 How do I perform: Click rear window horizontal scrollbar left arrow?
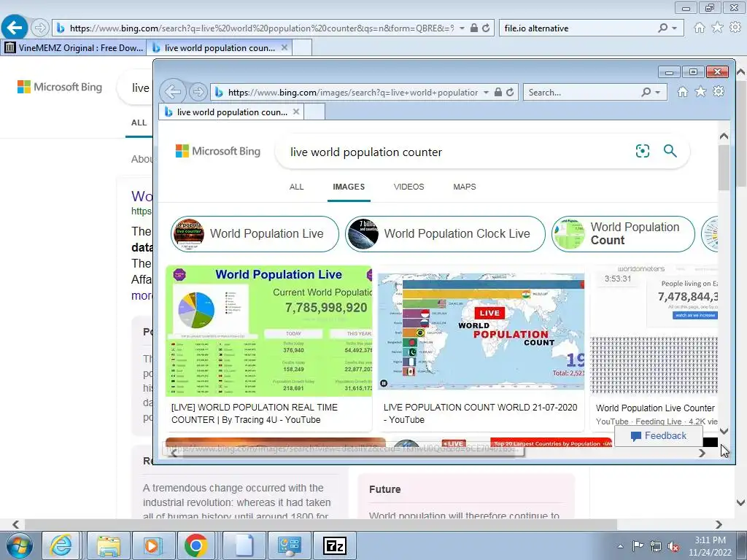[16, 524]
